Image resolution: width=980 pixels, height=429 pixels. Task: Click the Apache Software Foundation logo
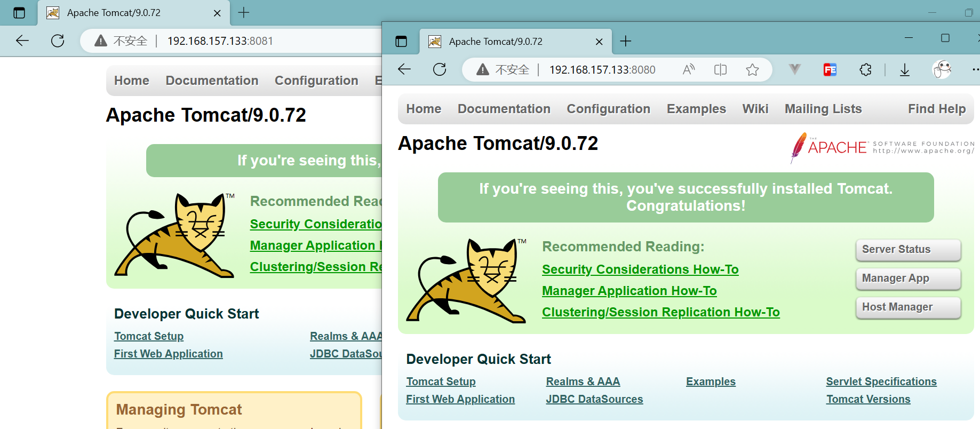click(x=882, y=147)
